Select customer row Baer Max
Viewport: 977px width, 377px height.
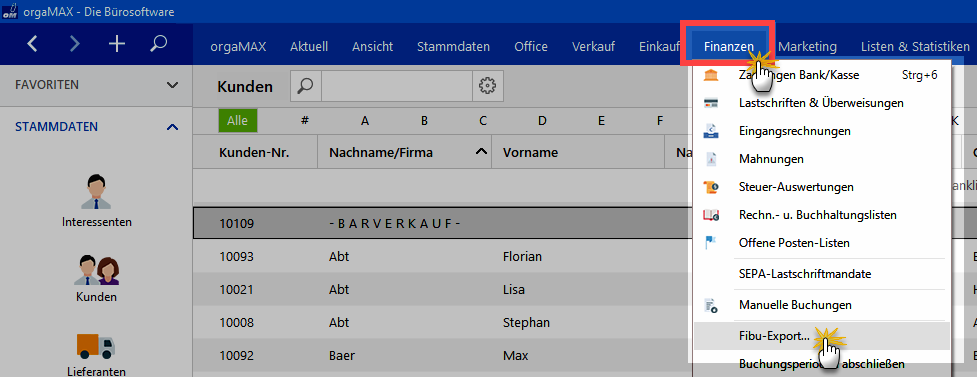[x=441, y=356]
